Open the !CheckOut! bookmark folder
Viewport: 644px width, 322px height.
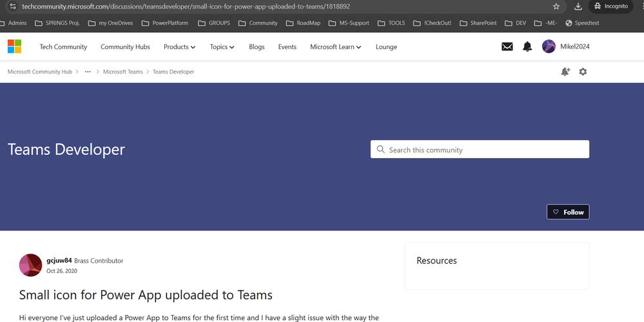click(432, 23)
